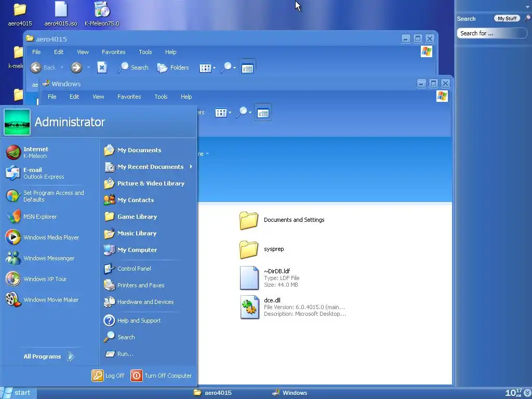Open the Run... dialog

[119, 353]
